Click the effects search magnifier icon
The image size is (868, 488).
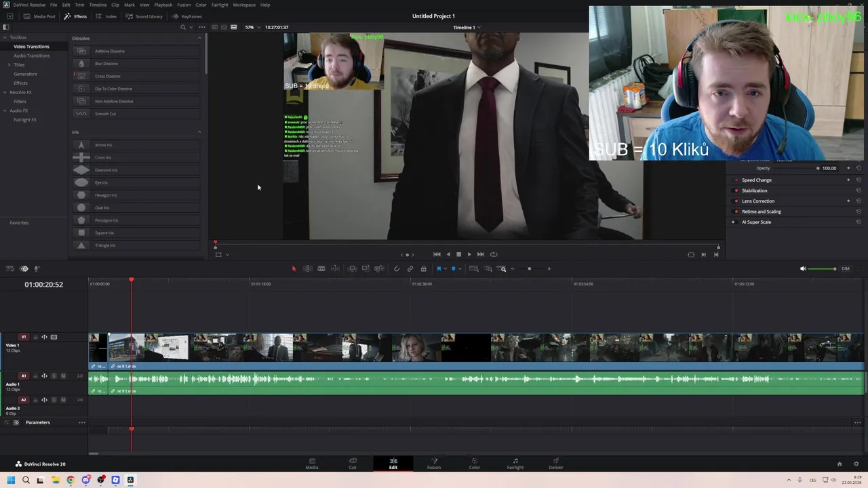pos(182,27)
